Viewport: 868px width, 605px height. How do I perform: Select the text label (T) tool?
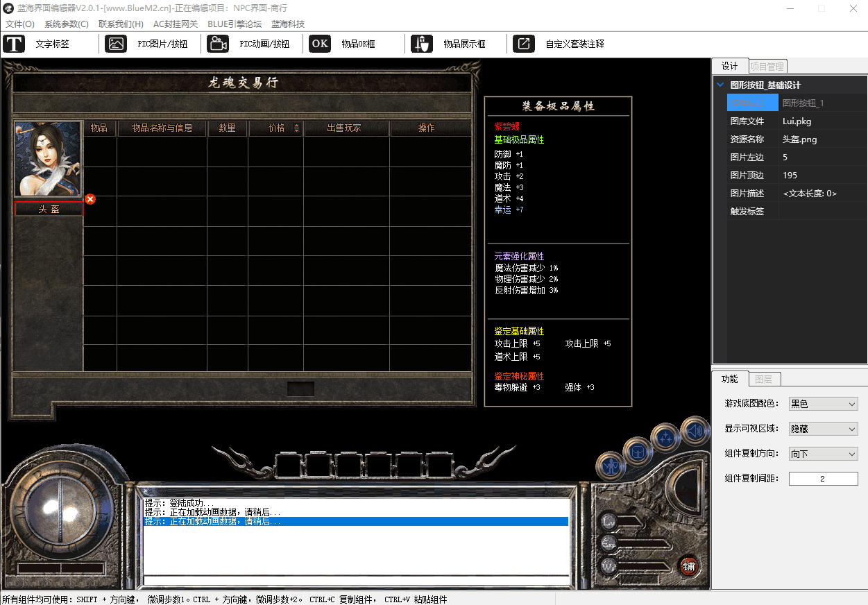(x=14, y=44)
